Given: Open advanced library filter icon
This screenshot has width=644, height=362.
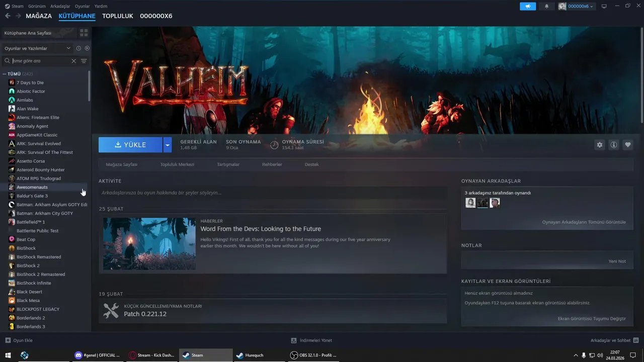Looking at the screenshot, I should point(84,61).
